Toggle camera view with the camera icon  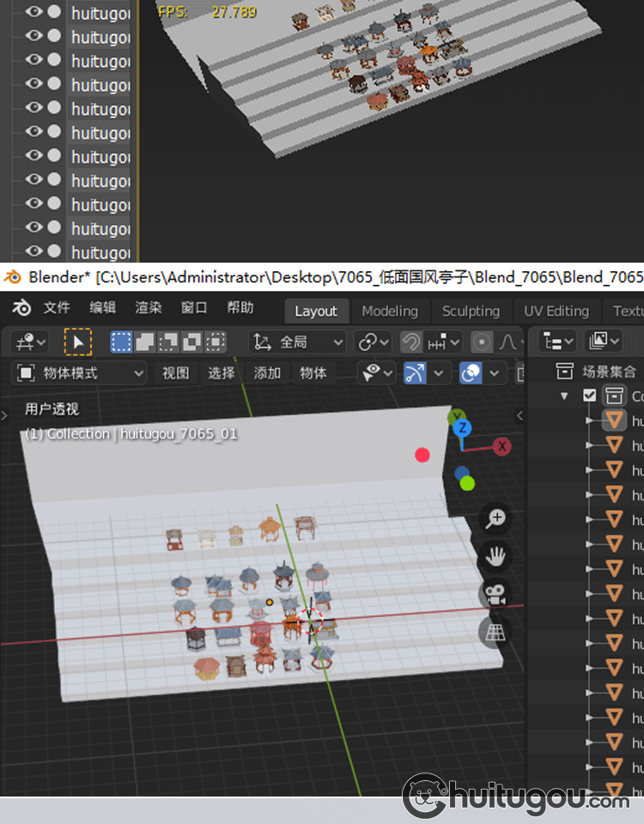click(495, 594)
